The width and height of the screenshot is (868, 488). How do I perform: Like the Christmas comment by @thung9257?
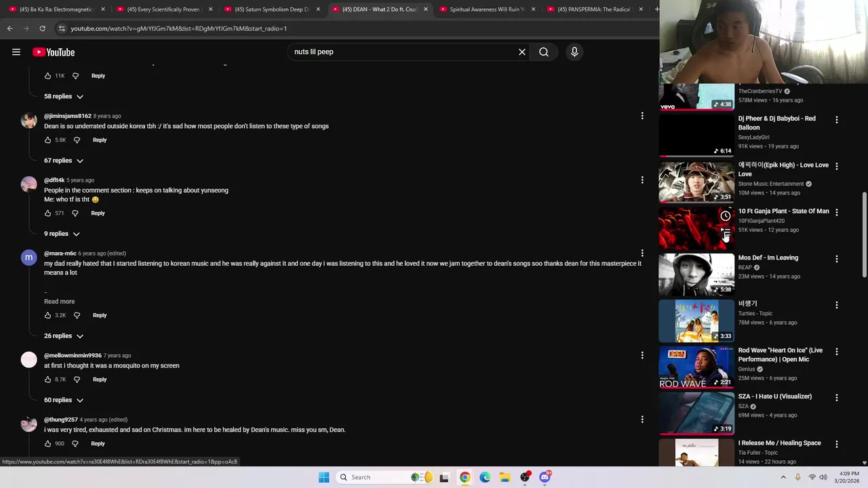pos(47,444)
